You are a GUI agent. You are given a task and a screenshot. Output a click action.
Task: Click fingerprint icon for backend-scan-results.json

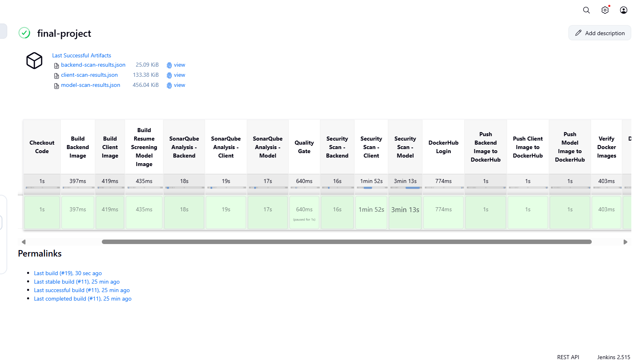(169, 65)
